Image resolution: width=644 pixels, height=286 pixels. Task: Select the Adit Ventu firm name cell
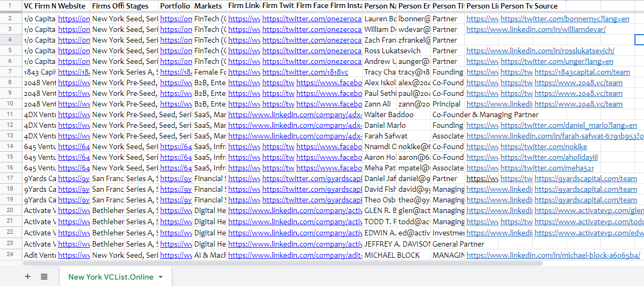39,255
